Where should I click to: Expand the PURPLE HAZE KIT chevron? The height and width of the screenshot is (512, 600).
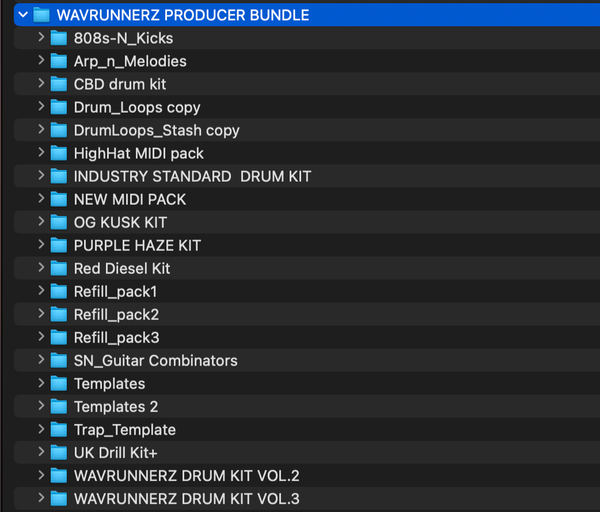[x=41, y=245]
